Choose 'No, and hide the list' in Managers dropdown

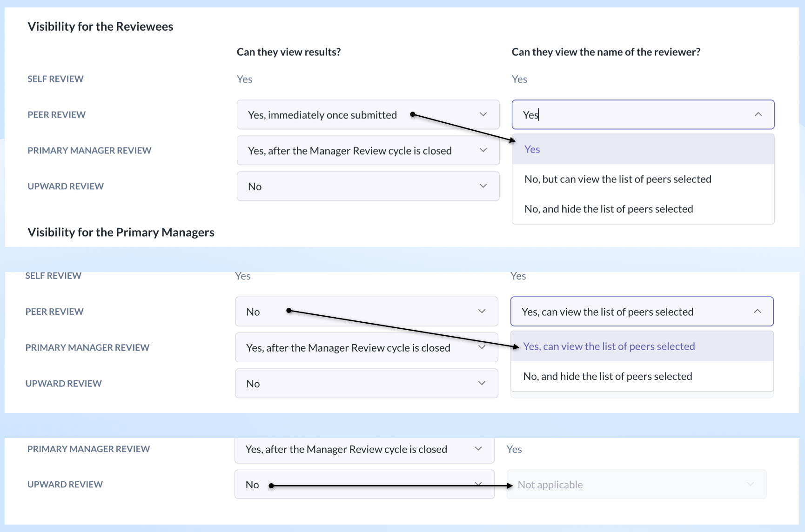pyautogui.click(x=607, y=376)
